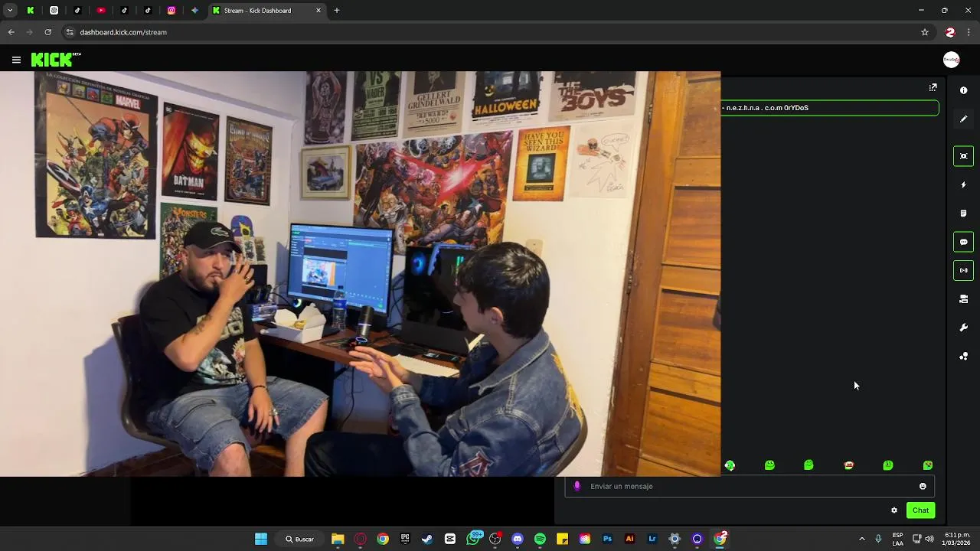The width and height of the screenshot is (980, 551).
Task: Open the volume tray icon
Action: [x=929, y=539]
